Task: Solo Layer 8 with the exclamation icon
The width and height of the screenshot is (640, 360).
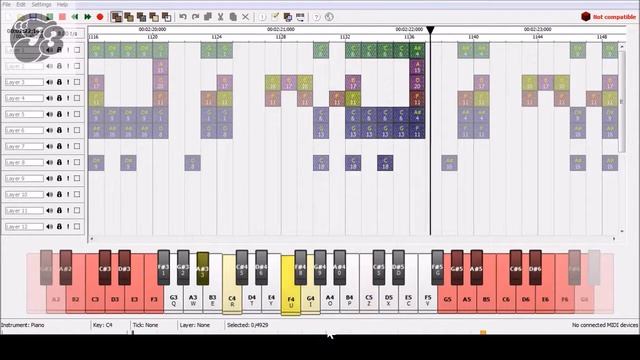Action: [x=68, y=162]
